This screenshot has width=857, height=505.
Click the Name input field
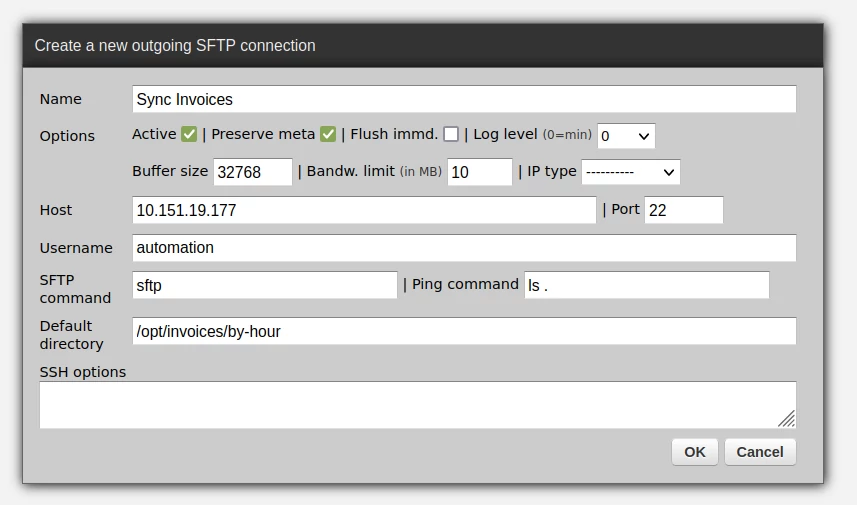pos(464,99)
